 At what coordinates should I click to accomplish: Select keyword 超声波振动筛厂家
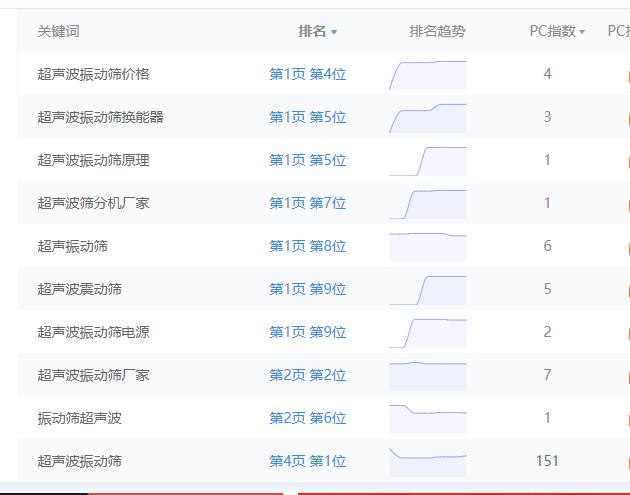click(x=93, y=375)
